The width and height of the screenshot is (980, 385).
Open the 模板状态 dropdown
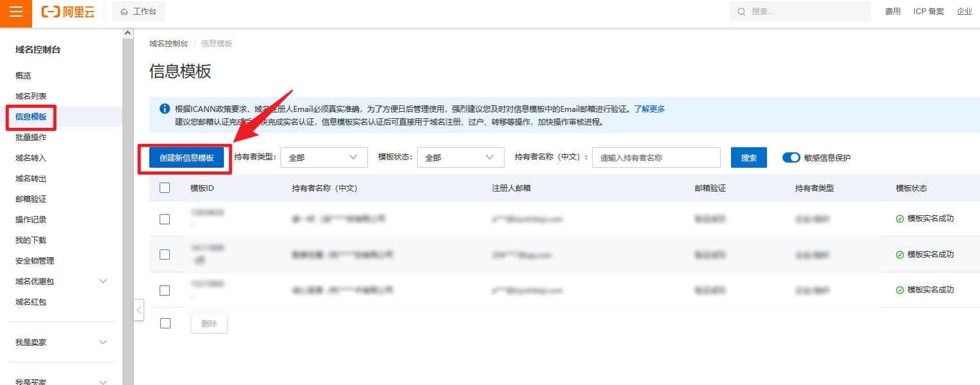[x=460, y=157]
